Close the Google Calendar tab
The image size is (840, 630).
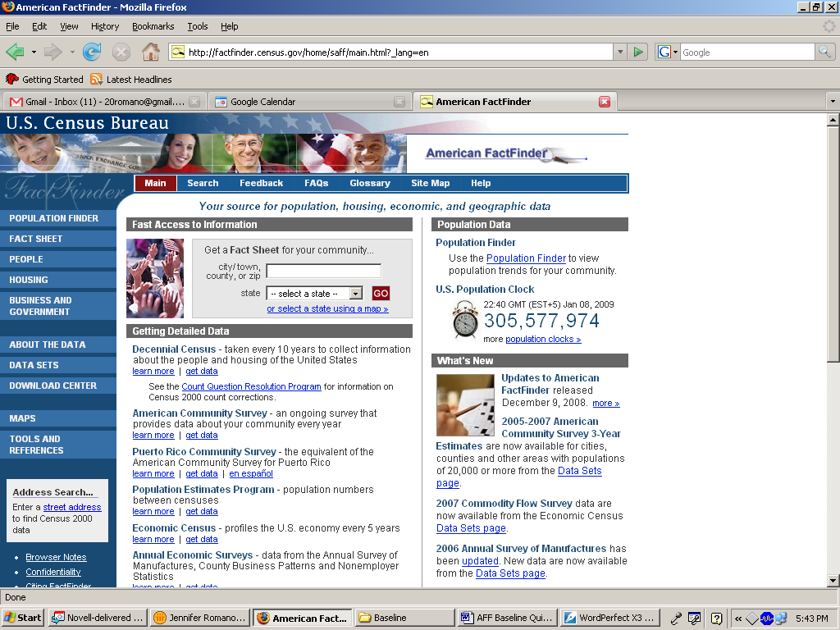(x=399, y=102)
